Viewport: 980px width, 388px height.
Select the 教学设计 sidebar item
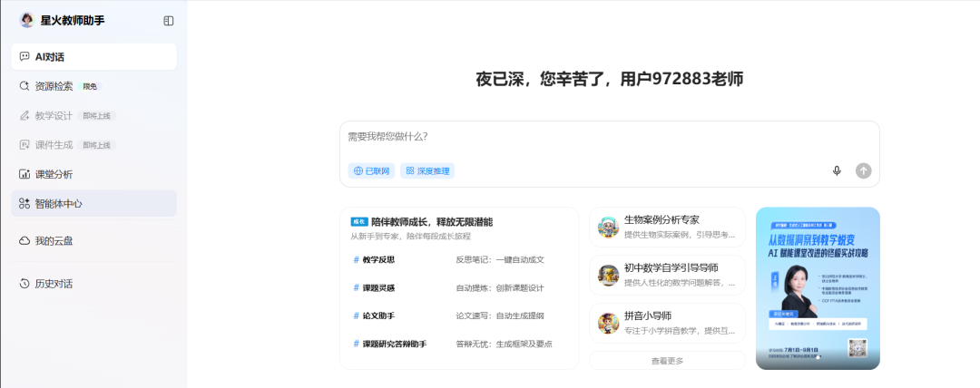93,116
